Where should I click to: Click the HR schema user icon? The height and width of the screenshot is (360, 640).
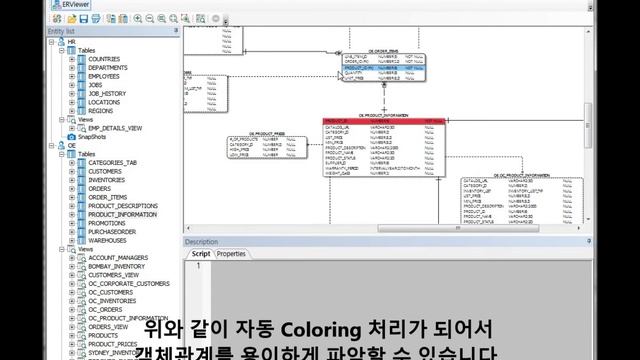point(61,42)
